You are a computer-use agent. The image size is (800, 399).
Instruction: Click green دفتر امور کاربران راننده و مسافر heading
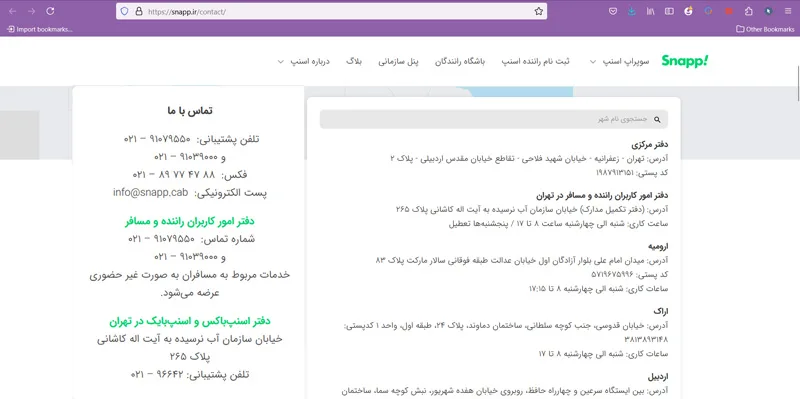(x=190, y=221)
